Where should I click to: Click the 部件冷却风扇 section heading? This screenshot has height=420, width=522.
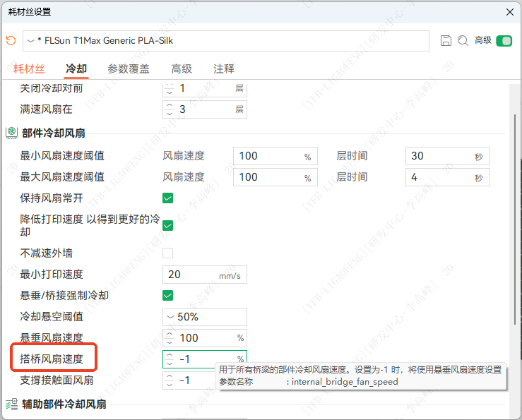coord(54,133)
